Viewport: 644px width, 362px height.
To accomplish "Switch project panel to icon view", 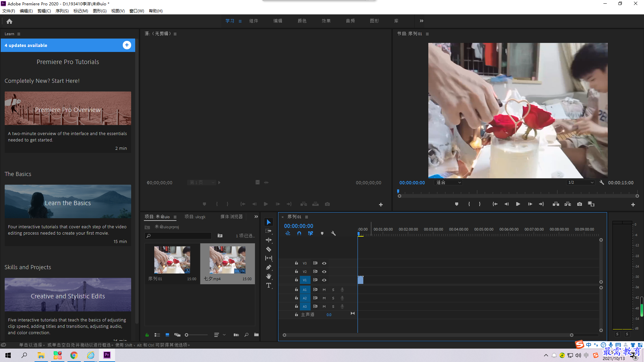I will tap(167, 335).
